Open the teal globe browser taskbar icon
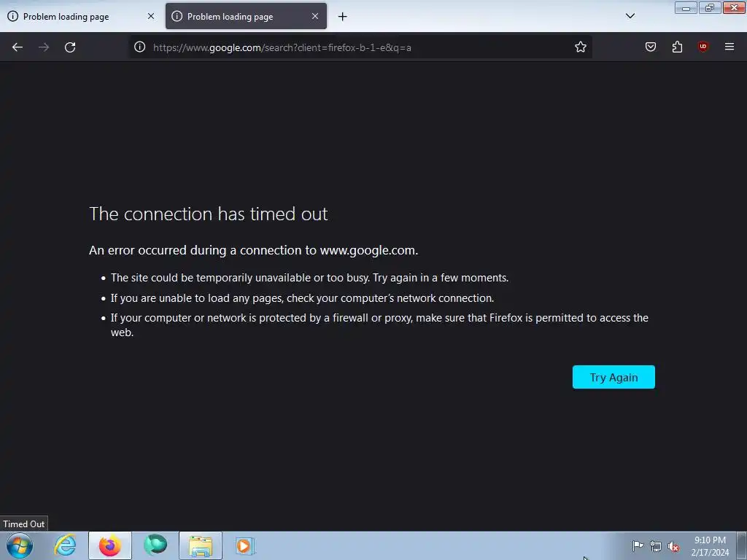Image resolution: width=747 pixels, height=560 pixels. [x=155, y=545]
